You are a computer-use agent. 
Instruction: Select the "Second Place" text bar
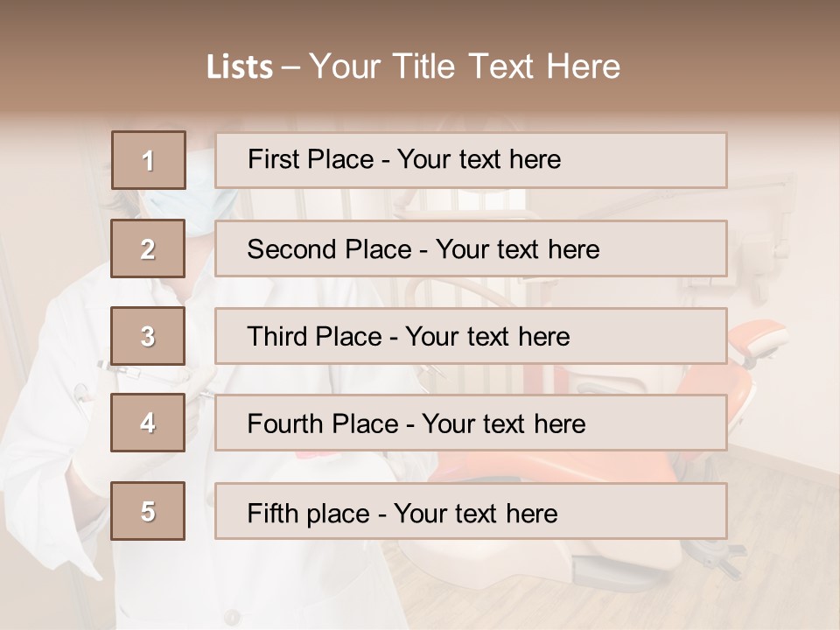[471, 249]
